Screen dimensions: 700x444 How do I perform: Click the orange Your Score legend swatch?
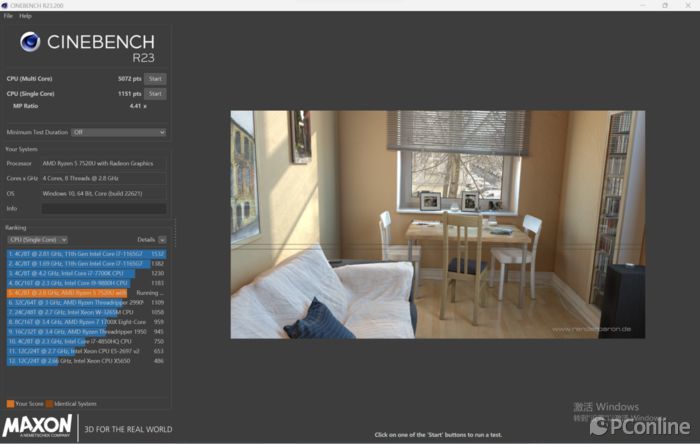tap(10, 404)
